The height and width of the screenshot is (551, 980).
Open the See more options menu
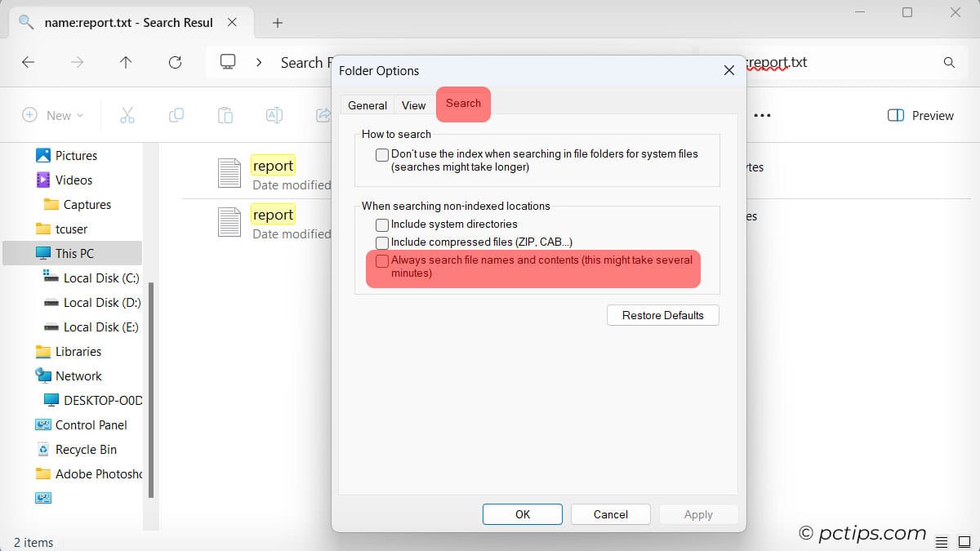coord(762,115)
